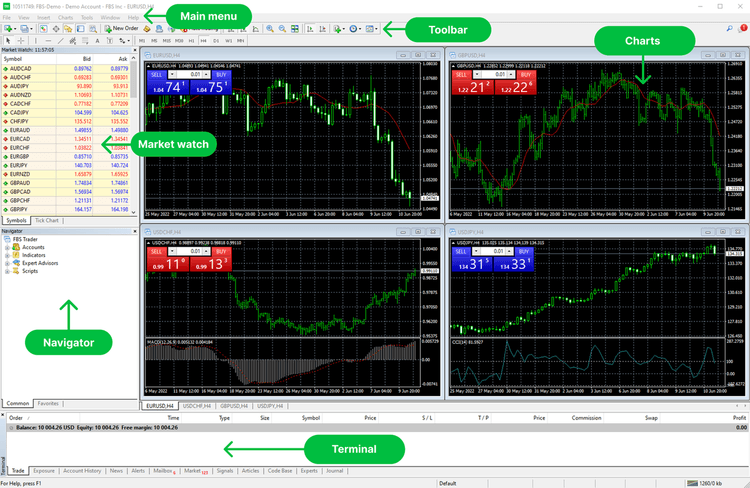Select the Cursor arrow tool
The image size is (750, 488).
(x=8, y=41)
